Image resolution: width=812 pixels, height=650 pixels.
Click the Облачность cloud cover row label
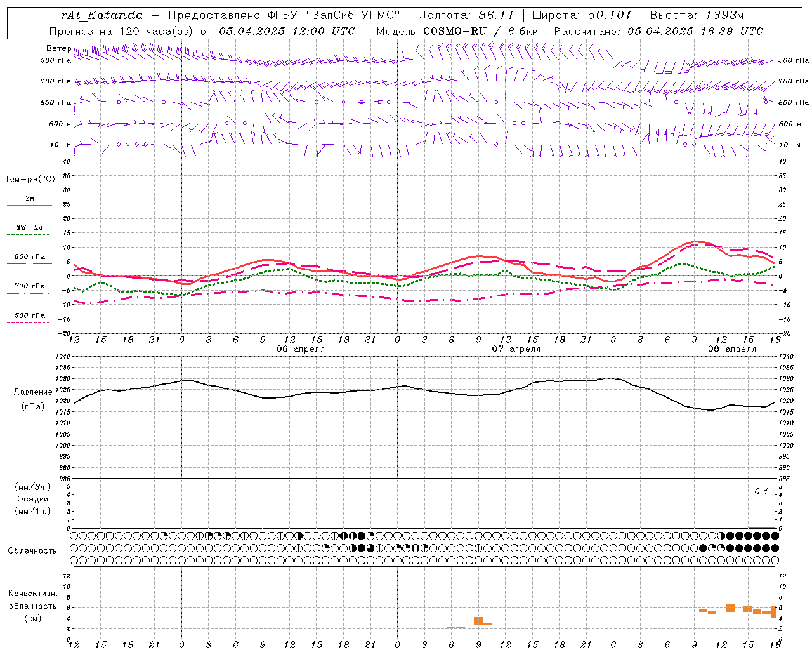(32, 551)
